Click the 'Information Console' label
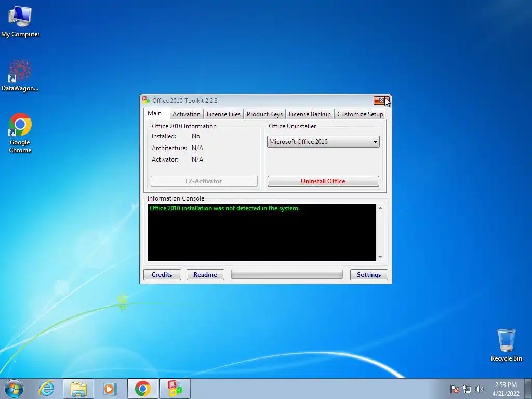Image resolution: width=532 pixels, height=399 pixels. (x=176, y=198)
